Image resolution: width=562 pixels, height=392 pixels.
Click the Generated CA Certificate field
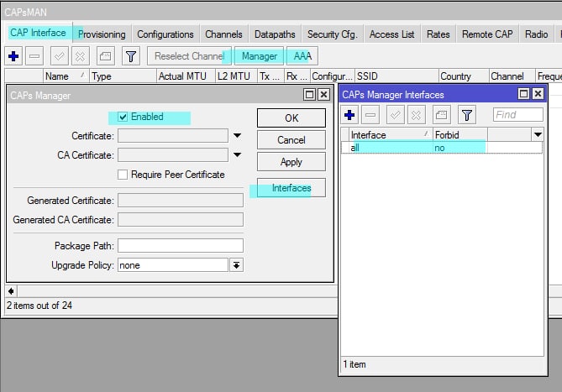(181, 219)
